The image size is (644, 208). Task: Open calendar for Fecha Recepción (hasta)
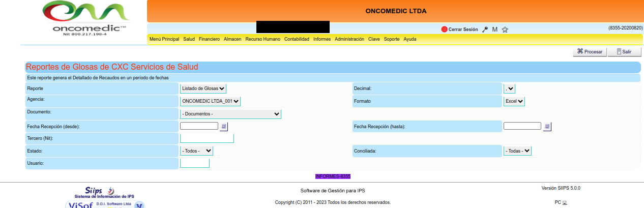tap(547, 126)
